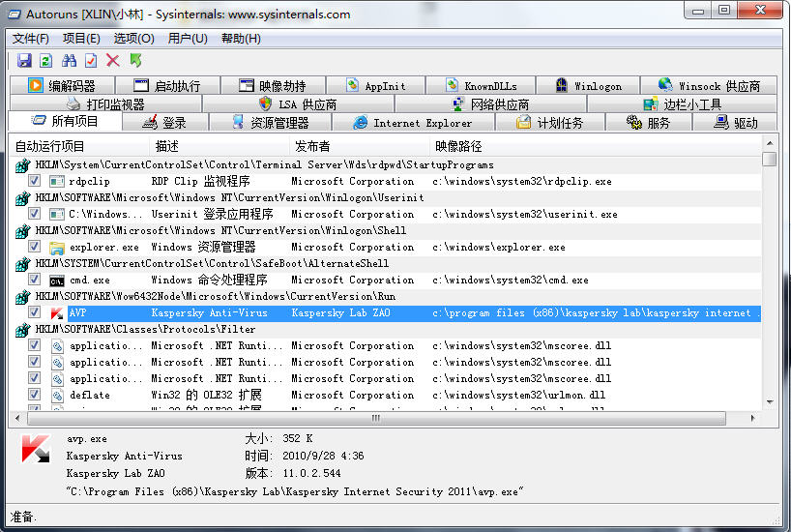Image resolution: width=791 pixels, height=532 pixels.
Task: Switch to the 登录 tab
Action: (165, 123)
